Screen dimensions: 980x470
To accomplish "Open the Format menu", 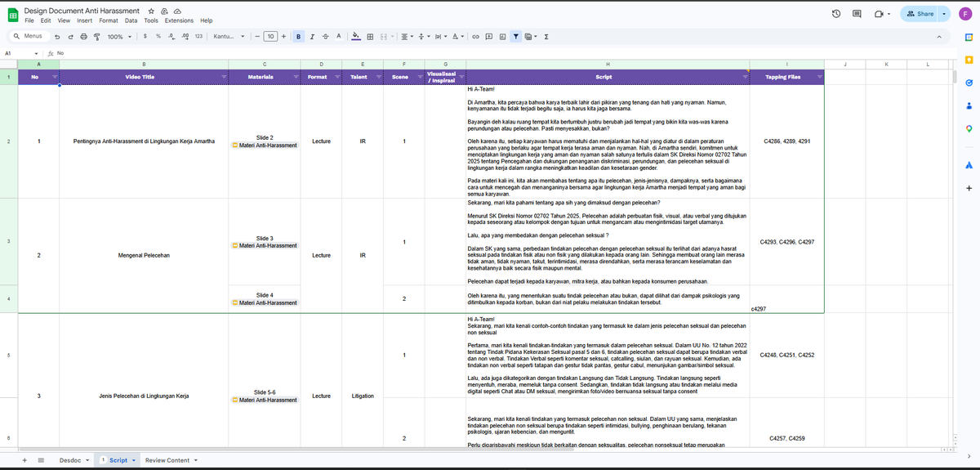I will [x=108, y=20].
